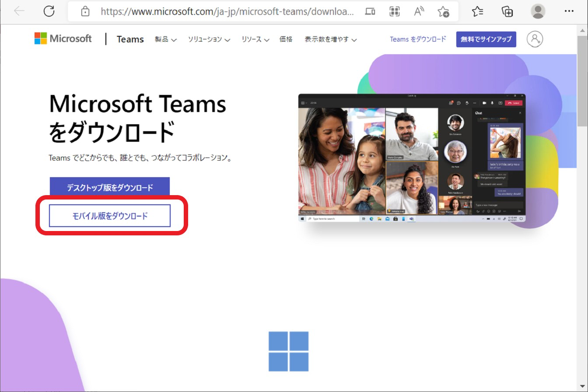Add this page to favorites
The height and width of the screenshot is (392, 588).
point(443,11)
